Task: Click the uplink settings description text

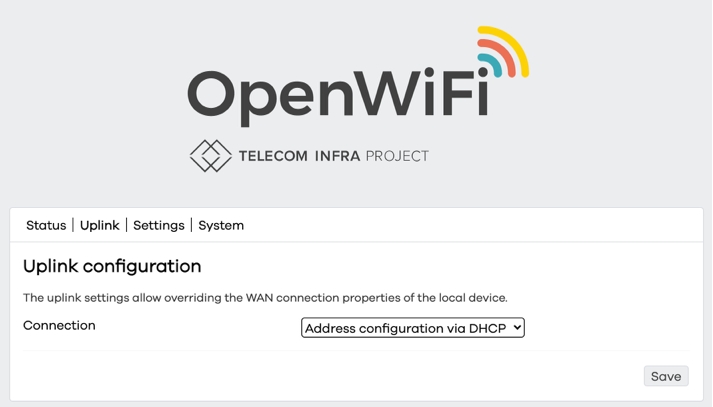Action: click(x=265, y=298)
